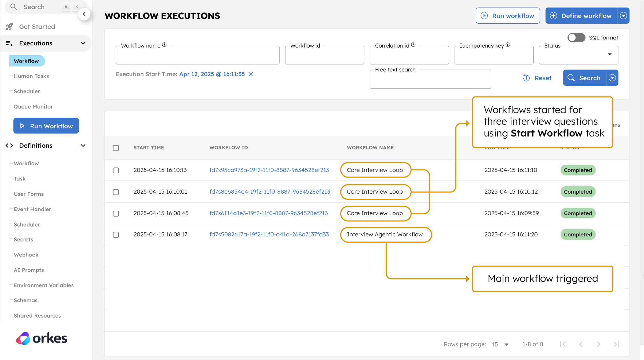Click the Reset circular arrow icon
This screenshot has height=360, width=644.
click(x=526, y=78)
